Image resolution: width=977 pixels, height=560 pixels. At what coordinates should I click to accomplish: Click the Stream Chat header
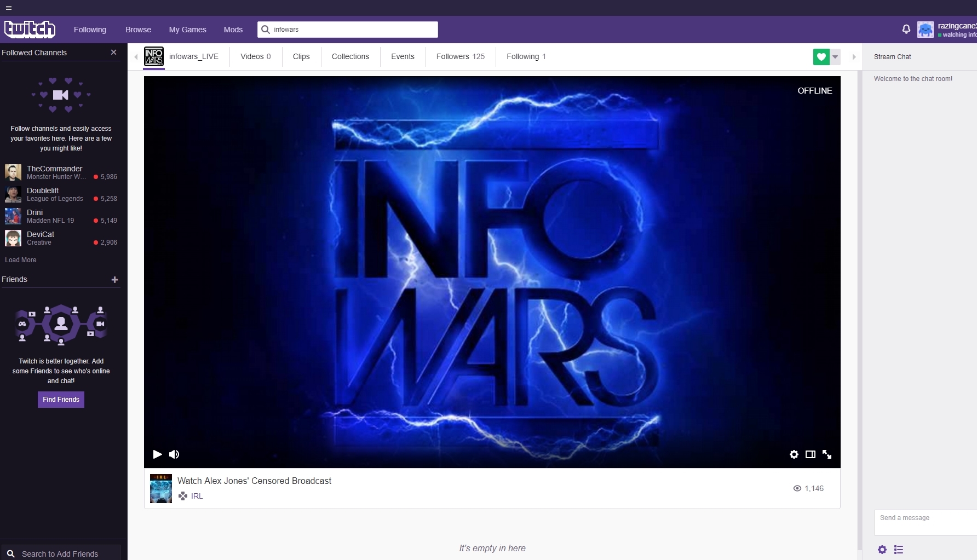[893, 57]
